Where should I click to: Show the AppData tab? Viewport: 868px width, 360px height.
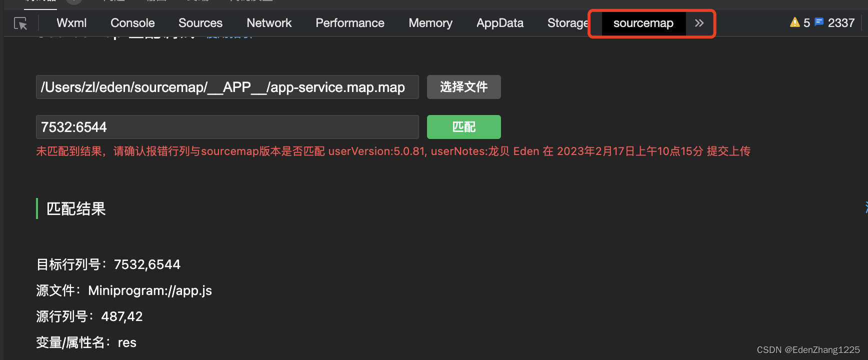pyautogui.click(x=500, y=23)
